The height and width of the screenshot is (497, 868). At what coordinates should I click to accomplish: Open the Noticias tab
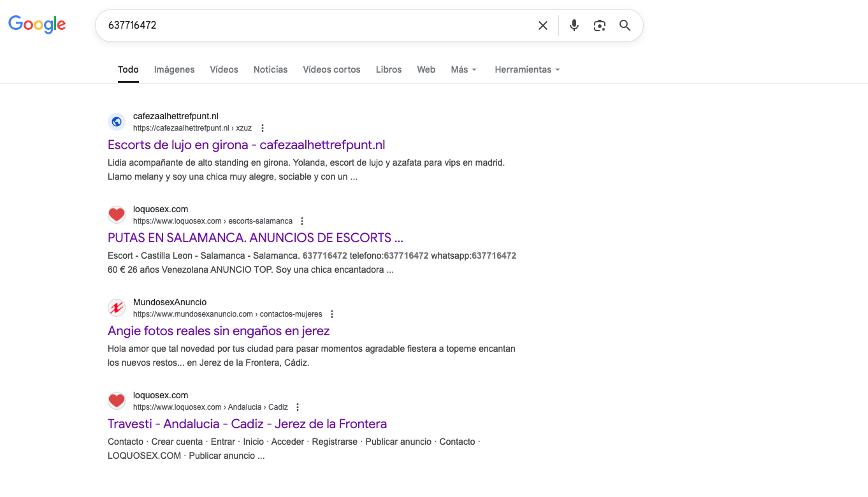coord(271,69)
